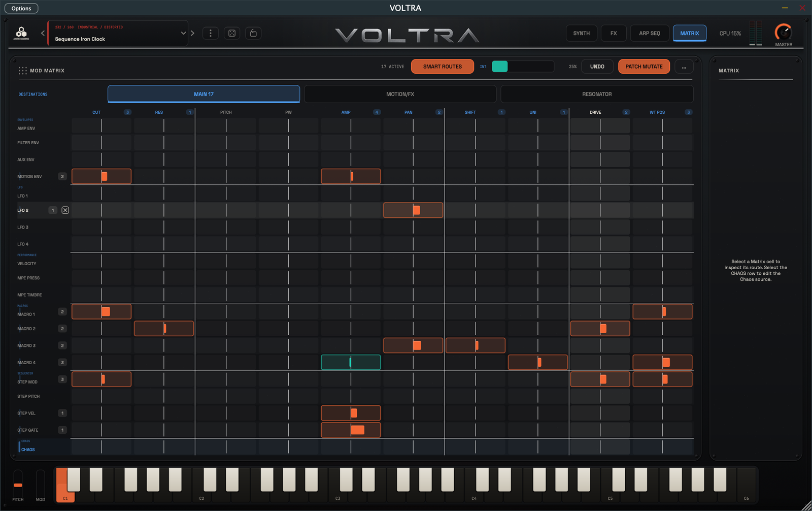Select the MPE TIMBRE source row label

pos(29,295)
